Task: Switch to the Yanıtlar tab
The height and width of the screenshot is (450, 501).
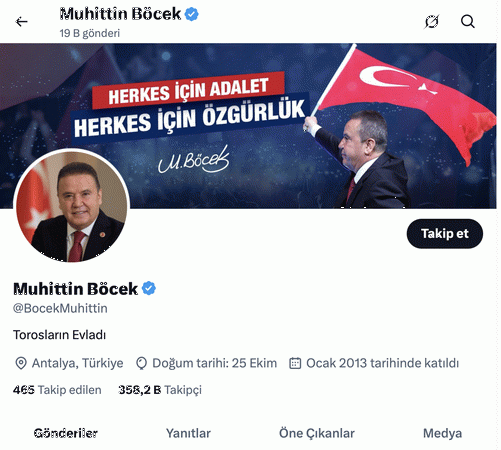Action: (x=188, y=433)
